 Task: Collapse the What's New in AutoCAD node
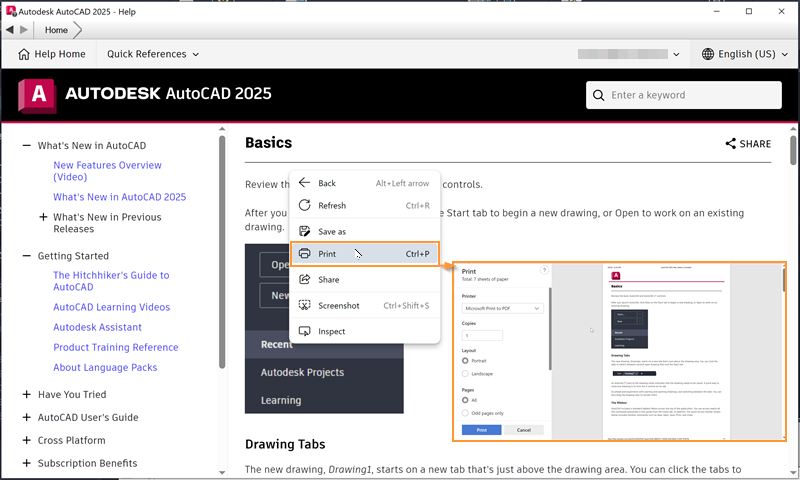point(27,145)
